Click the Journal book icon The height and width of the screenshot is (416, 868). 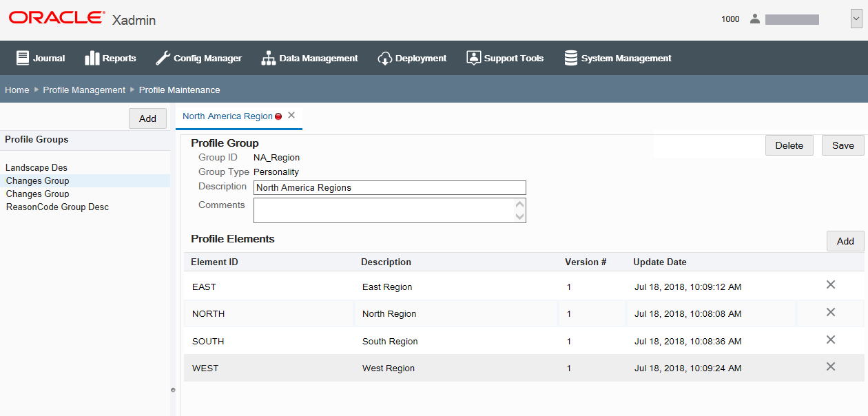click(23, 58)
